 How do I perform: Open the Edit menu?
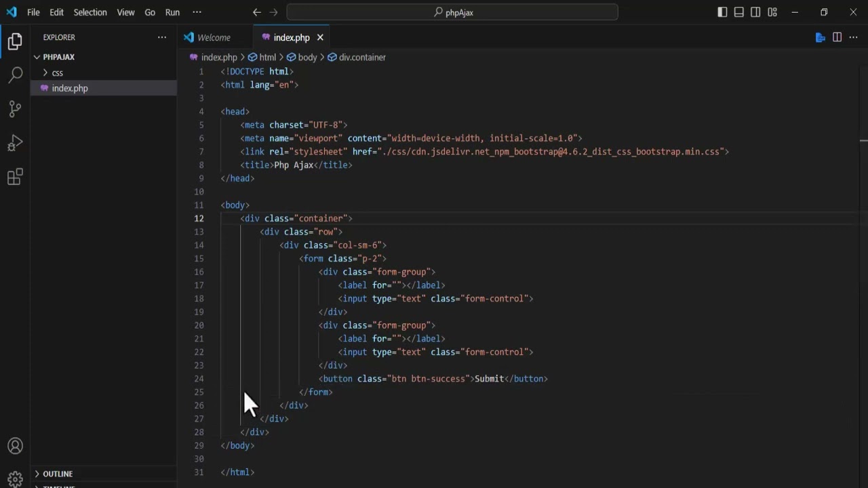click(56, 12)
